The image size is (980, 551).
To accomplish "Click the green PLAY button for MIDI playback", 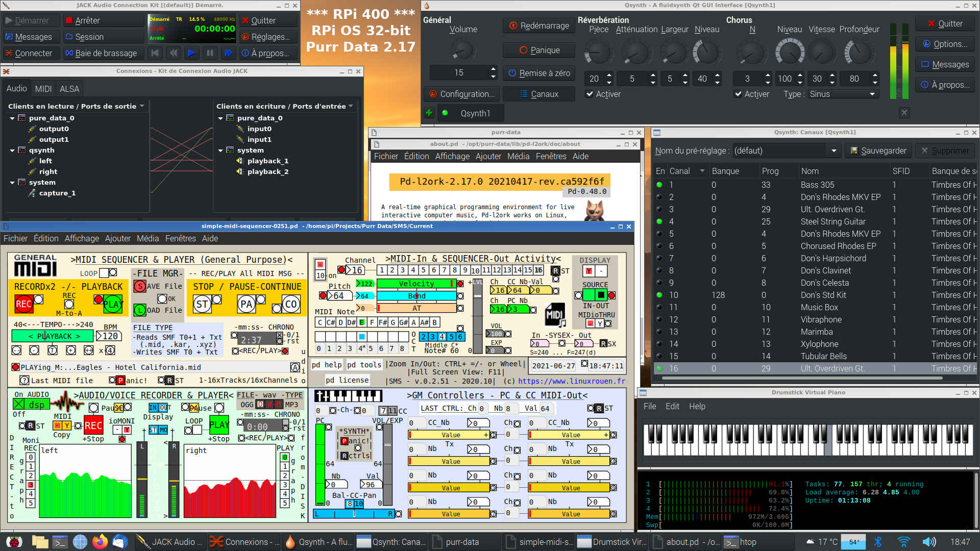I will (x=113, y=305).
